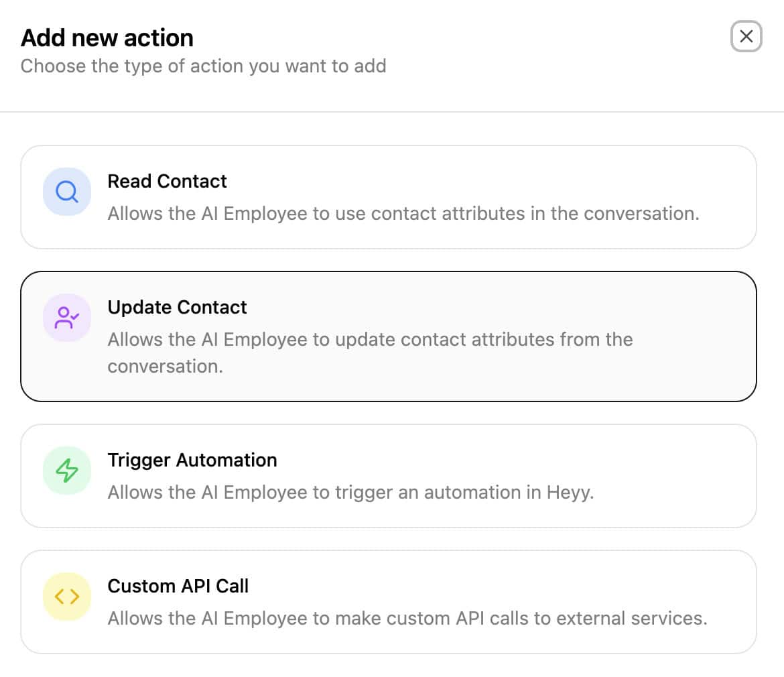Image resolution: width=784 pixels, height=677 pixels.
Task: Click the description about triggering automation in Heyy
Action: click(x=350, y=492)
